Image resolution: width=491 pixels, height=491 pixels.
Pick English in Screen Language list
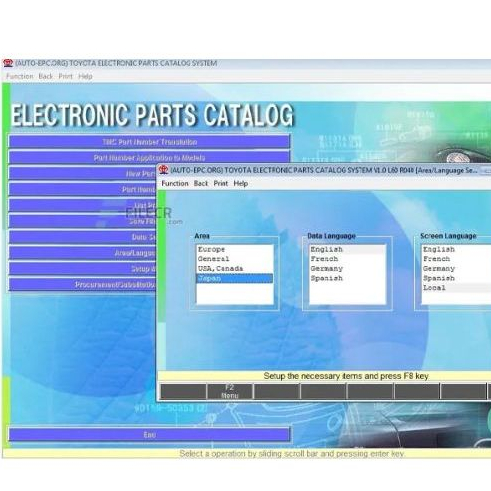(x=457, y=249)
